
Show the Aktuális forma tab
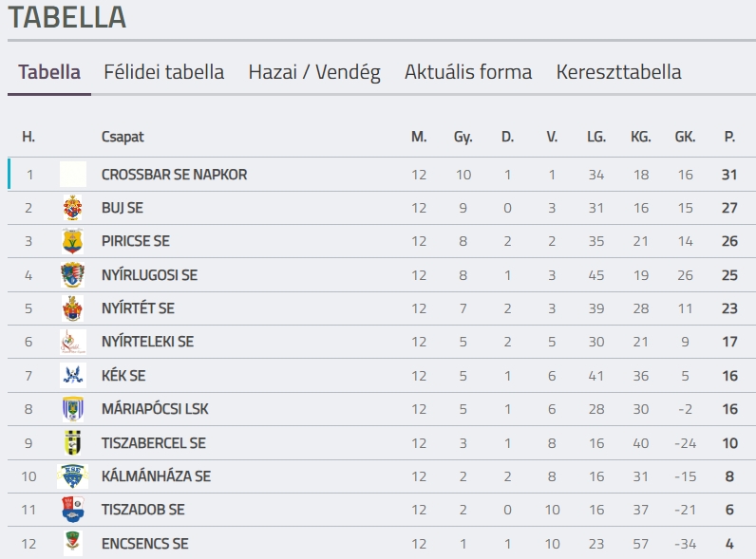click(468, 72)
